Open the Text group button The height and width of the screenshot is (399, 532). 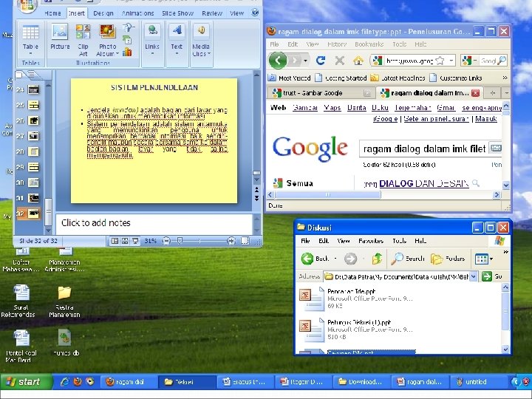(x=177, y=41)
